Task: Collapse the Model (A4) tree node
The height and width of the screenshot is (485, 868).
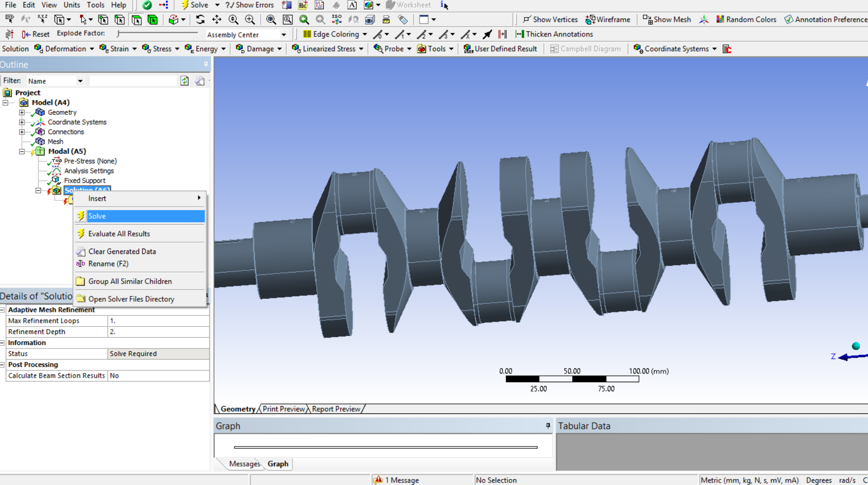Action: 6,102
